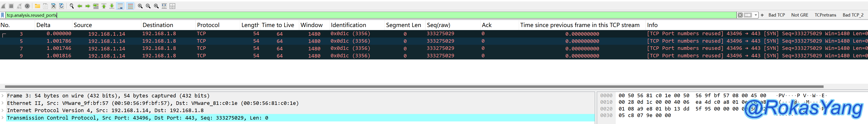Clear the display filter text
The image size is (868, 124).
pos(740,15)
